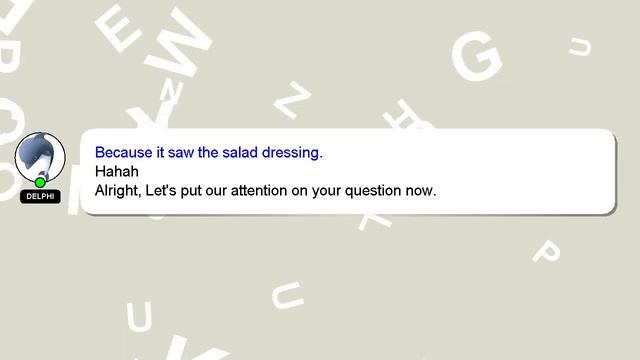Click the floating letter Z

pos(292,100)
